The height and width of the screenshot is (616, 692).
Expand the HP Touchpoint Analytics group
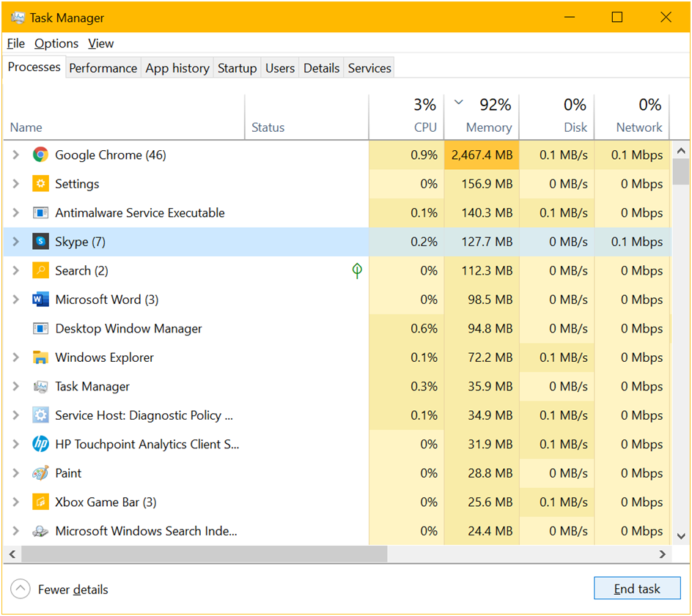pyautogui.click(x=16, y=444)
